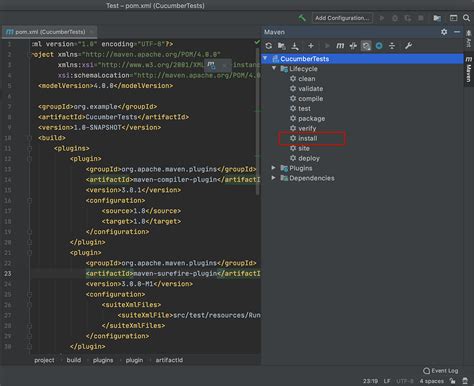Click the green inspection checkmark

[x=257, y=42]
